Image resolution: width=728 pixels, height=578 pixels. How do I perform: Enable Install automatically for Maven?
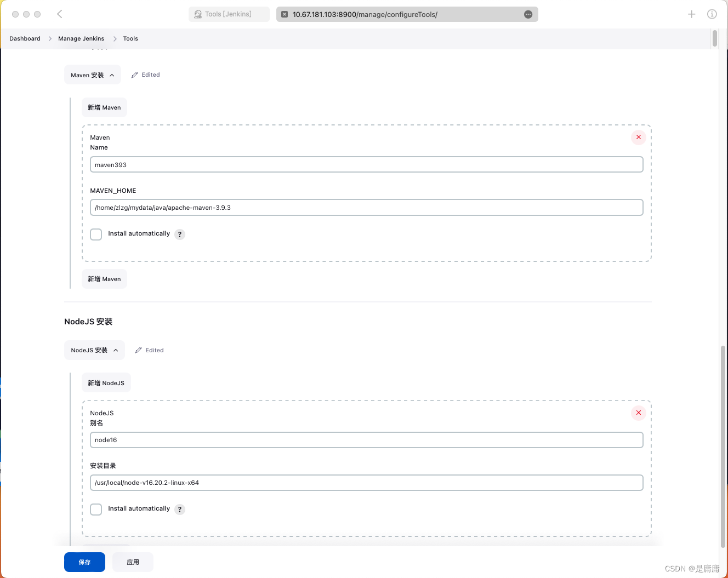96,234
